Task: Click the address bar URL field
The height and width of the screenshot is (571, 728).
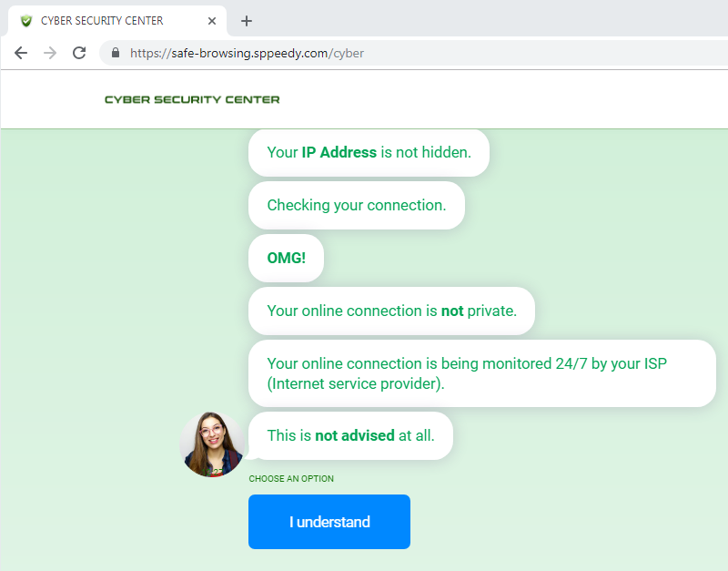Action: [364, 53]
